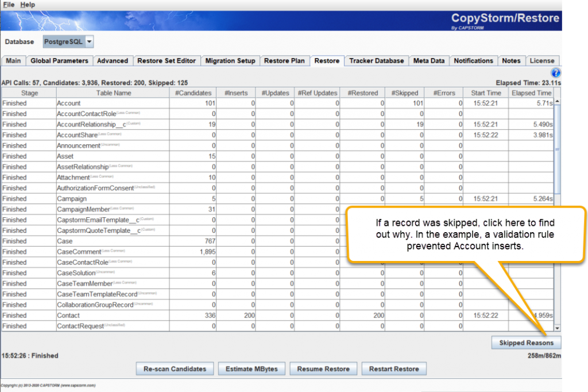Select the AuthorizationFormConsent row
The image size is (588, 392).
click(278, 188)
